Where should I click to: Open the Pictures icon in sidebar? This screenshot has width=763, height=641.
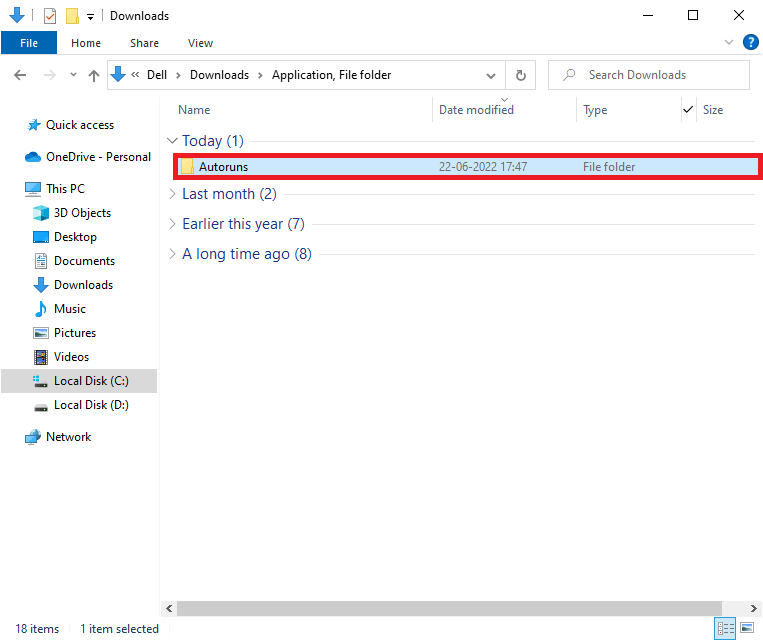[41, 333]
